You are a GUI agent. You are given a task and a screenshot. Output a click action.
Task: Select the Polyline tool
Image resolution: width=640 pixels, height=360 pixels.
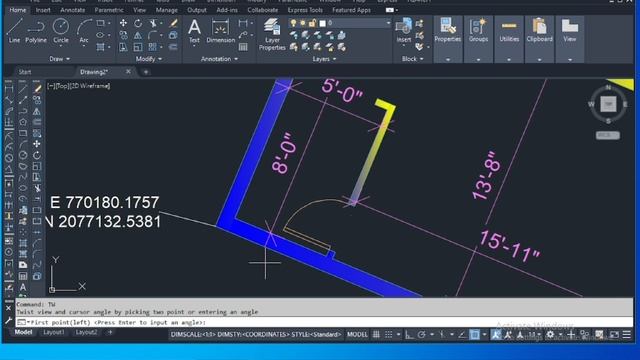36,30
